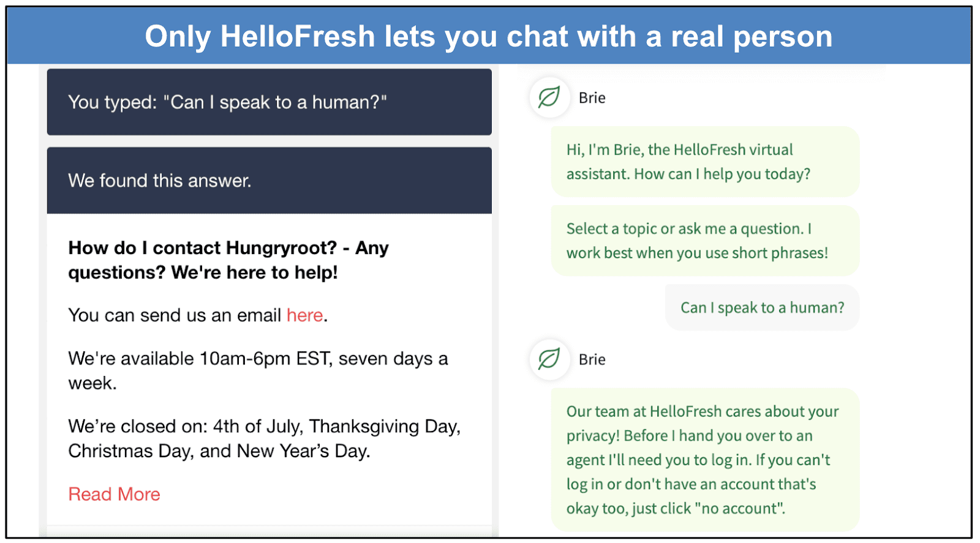Viewport: 980px width, 543px height.
Task: Click the privacy notice message bubble
Action: point(704,460)
